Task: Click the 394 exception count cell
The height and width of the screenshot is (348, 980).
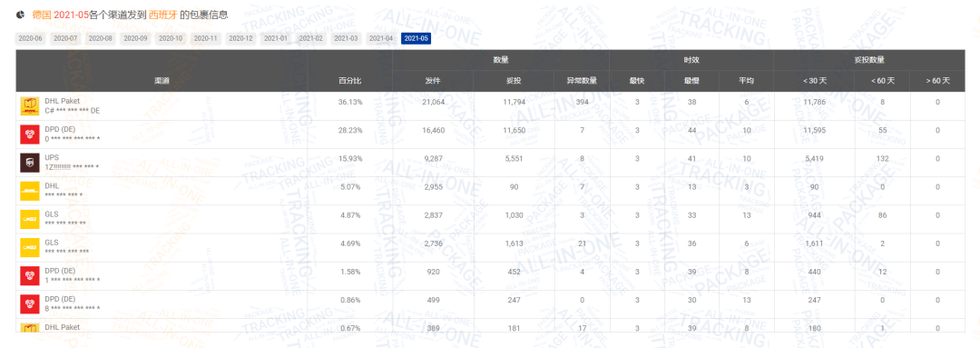Action: pyautogui.click(x=582, y=102)
